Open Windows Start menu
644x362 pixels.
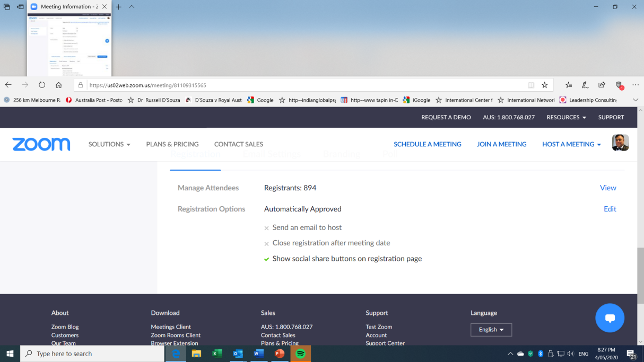tap(10, 354)
